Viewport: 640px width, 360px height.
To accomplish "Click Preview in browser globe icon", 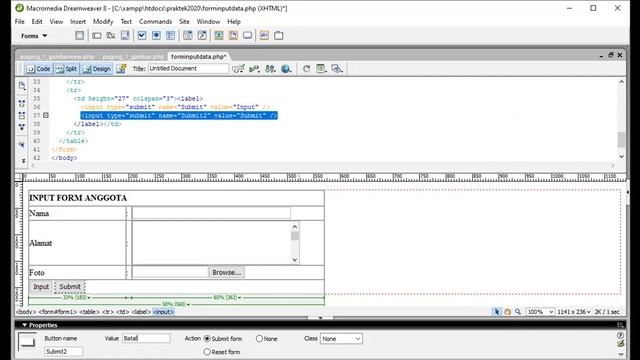I will pos(287,69).
